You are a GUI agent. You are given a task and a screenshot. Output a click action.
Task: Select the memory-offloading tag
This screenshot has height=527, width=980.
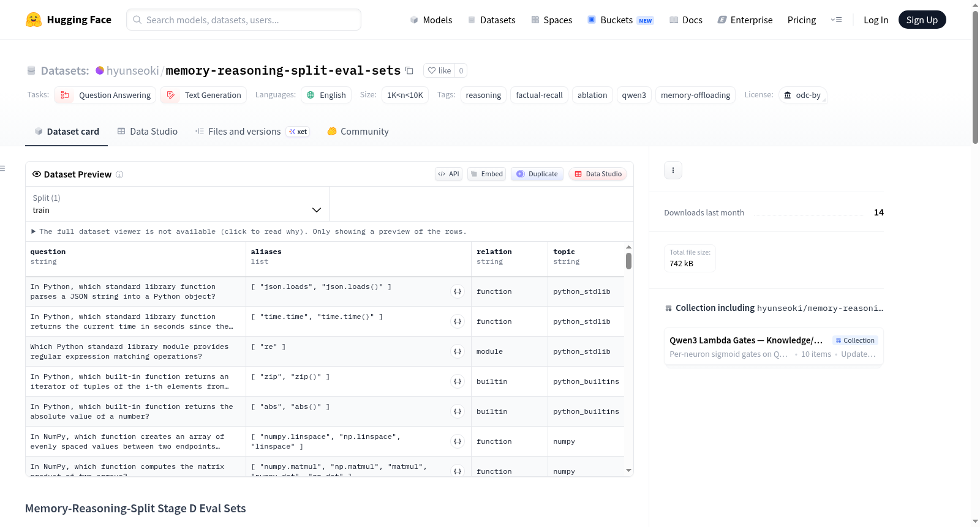point(696,95)
